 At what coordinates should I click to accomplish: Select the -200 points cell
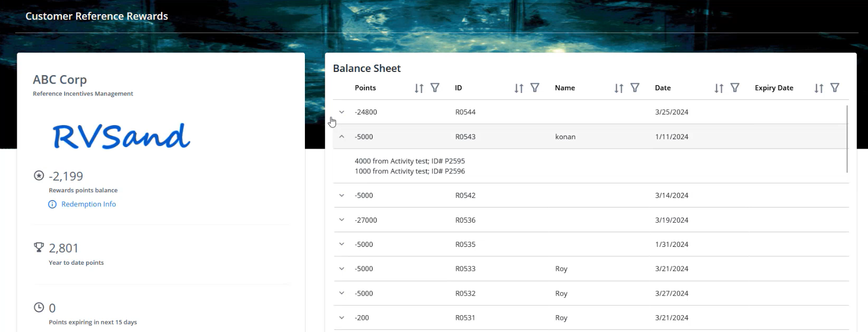pos(362,318)
